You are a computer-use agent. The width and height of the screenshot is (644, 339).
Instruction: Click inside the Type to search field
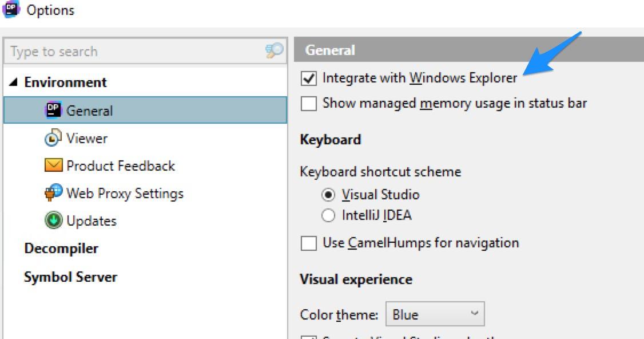pos(114,51)
